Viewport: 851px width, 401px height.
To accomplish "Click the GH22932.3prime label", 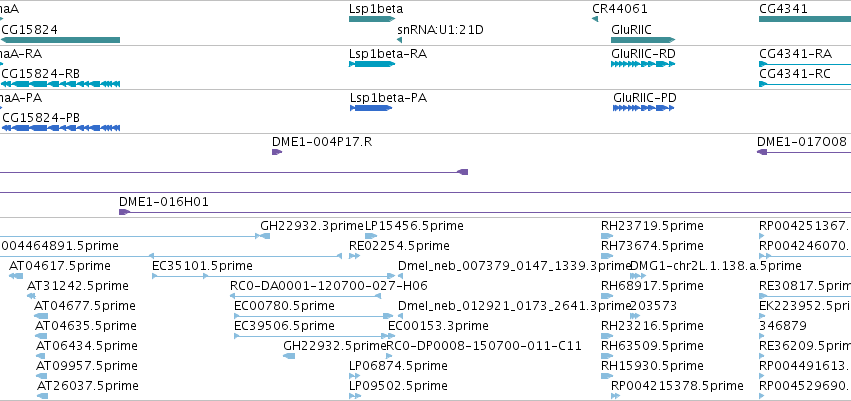I will point(312,226).
